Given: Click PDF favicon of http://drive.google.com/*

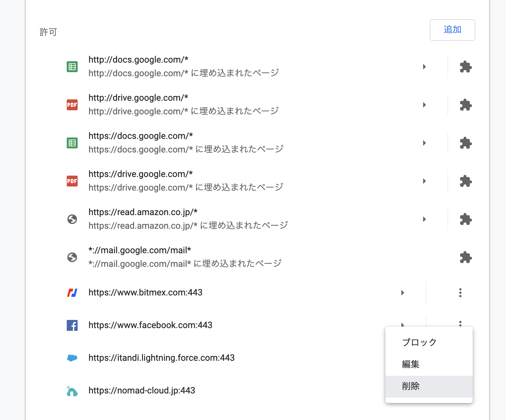Looking at the screenshot, I should click(72, 105).
